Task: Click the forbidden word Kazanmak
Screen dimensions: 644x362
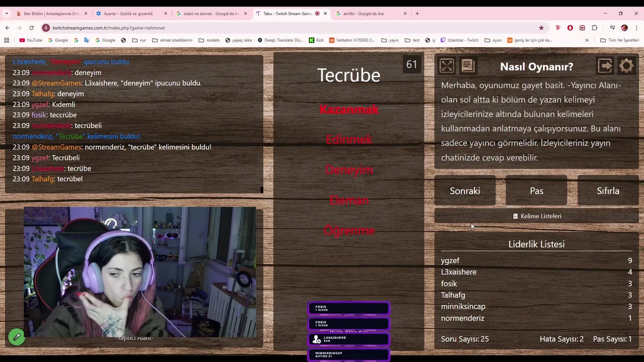Action: [x=349, y=109]
